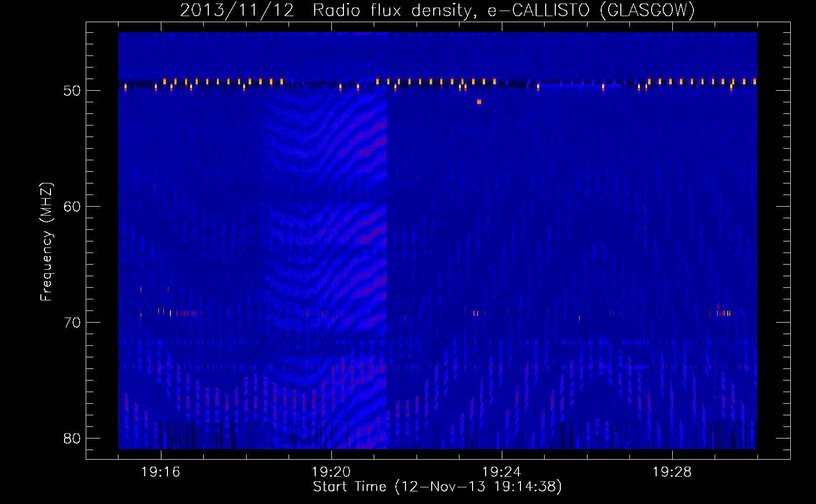Click the "Frequency (MHZ)" axis label
This screenshot has width=816, height=504.
pyautogui.click(x=46, y=242)
